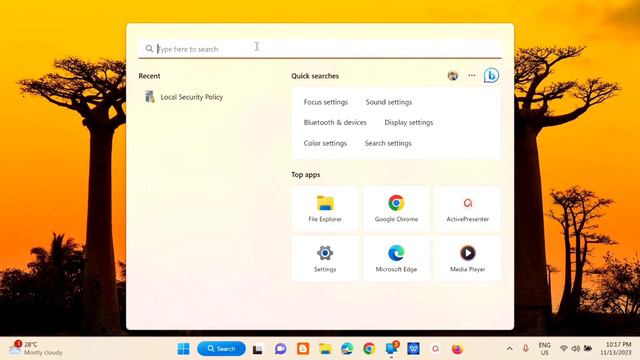Click the user account avatar
Screen dimensions: 640x360
[453, 76]
